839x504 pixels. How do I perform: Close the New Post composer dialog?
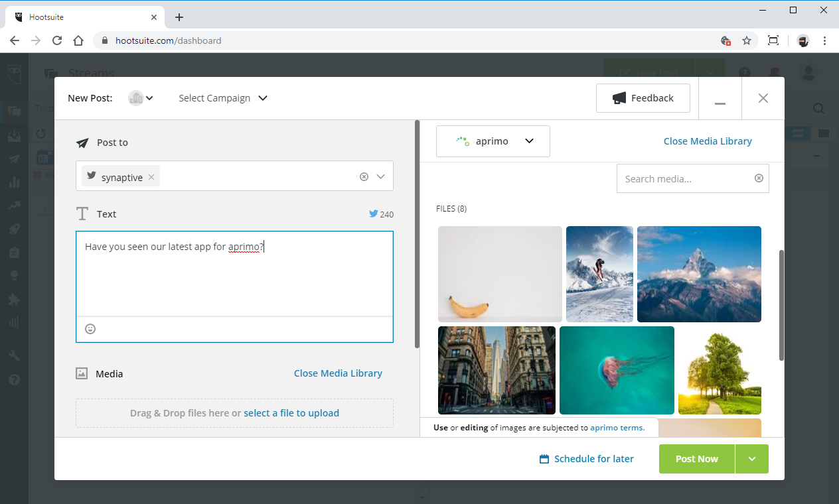(763, 98)
